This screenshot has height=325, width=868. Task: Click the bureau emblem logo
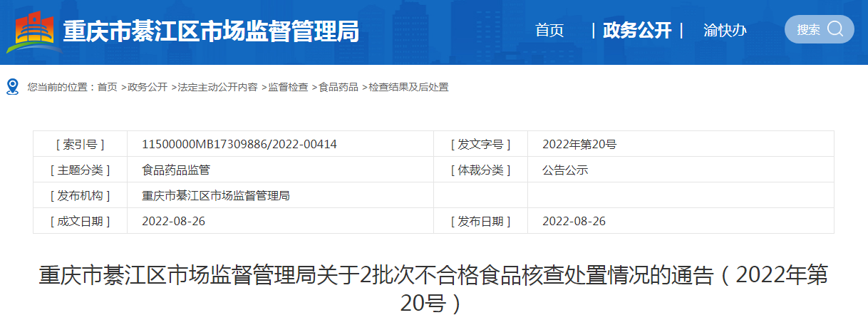point(33,33)
